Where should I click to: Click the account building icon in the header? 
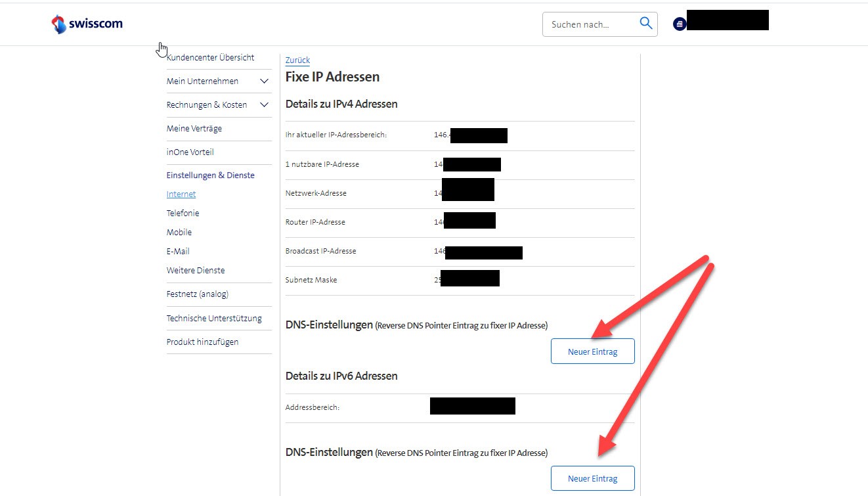(680, 24)
